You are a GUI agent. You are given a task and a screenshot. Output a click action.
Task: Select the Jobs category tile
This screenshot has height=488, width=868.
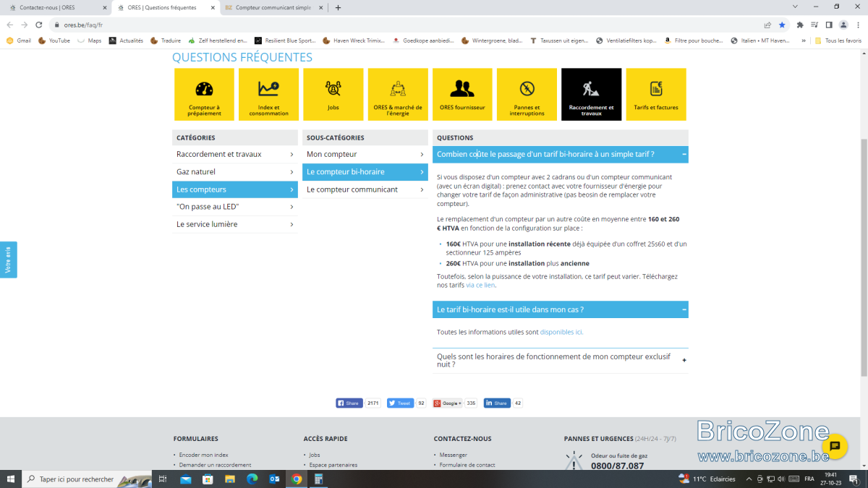pos(333,94)
